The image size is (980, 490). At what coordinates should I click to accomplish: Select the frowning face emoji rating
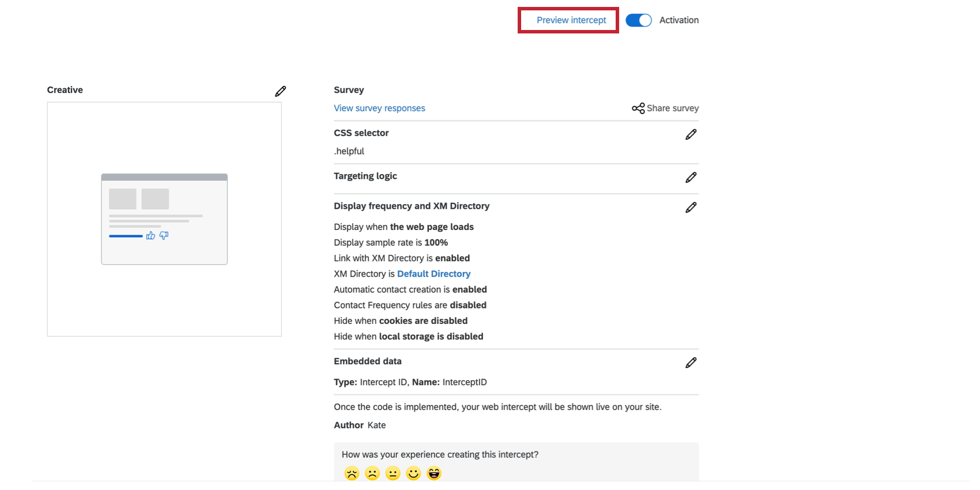pos(372,473)
